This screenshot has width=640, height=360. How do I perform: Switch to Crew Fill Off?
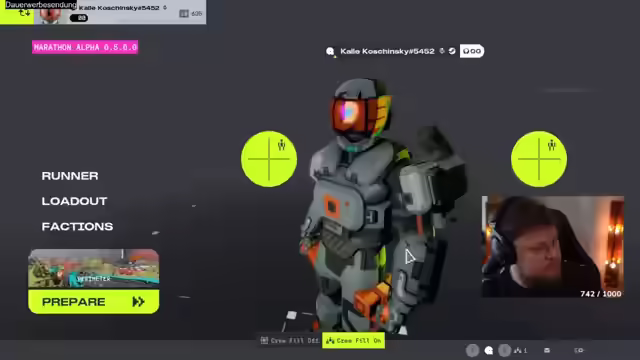290,340
